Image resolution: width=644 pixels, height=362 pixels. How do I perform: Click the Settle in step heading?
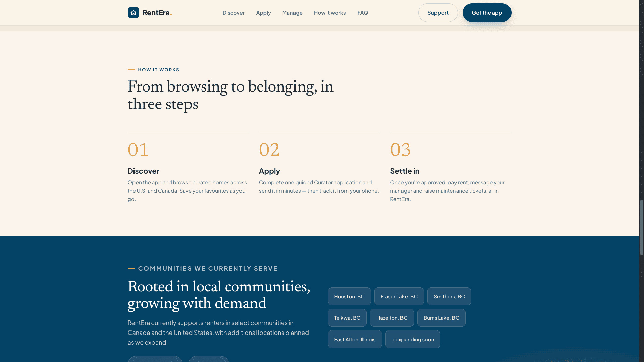click(x=405, y=171)
